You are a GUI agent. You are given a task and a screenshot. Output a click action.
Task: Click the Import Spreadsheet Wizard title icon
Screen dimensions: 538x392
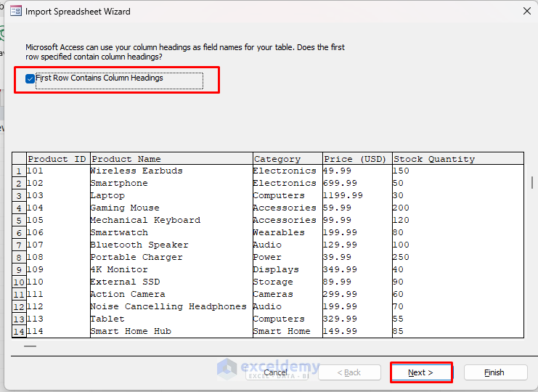pyautogui.click(x=16, y=12)
